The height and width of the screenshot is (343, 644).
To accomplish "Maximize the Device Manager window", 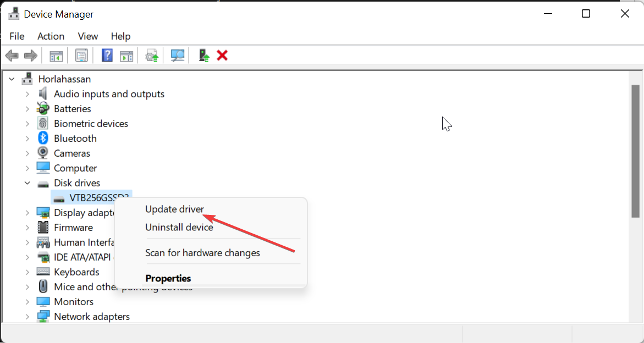I will [586, 14].
